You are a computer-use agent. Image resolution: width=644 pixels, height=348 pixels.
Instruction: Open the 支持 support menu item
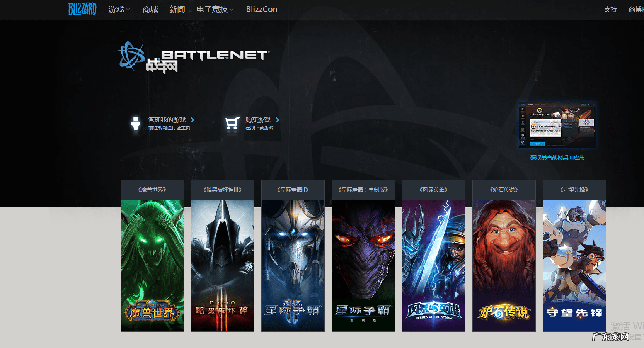coord(611,9)
